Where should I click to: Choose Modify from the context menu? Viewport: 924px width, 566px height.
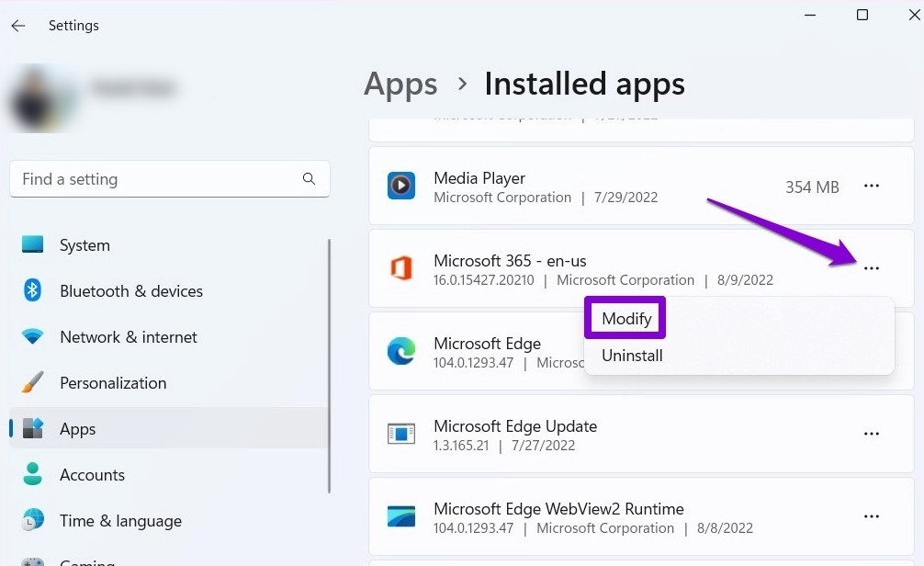pyautogui.click(x=626, y=319)
